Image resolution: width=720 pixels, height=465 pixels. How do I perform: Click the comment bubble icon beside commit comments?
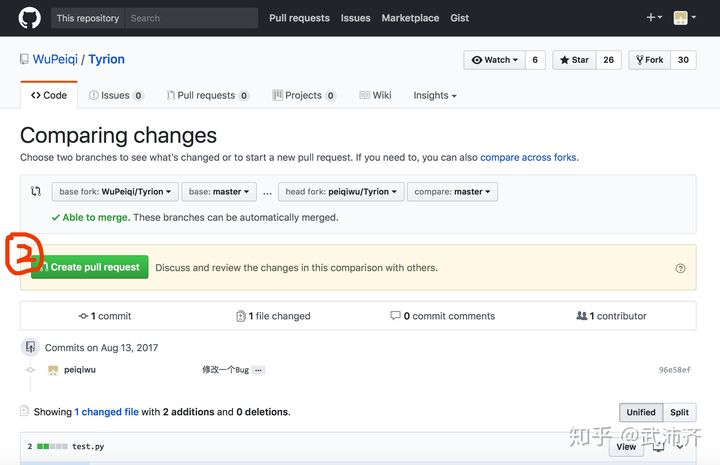pos(395,315)
